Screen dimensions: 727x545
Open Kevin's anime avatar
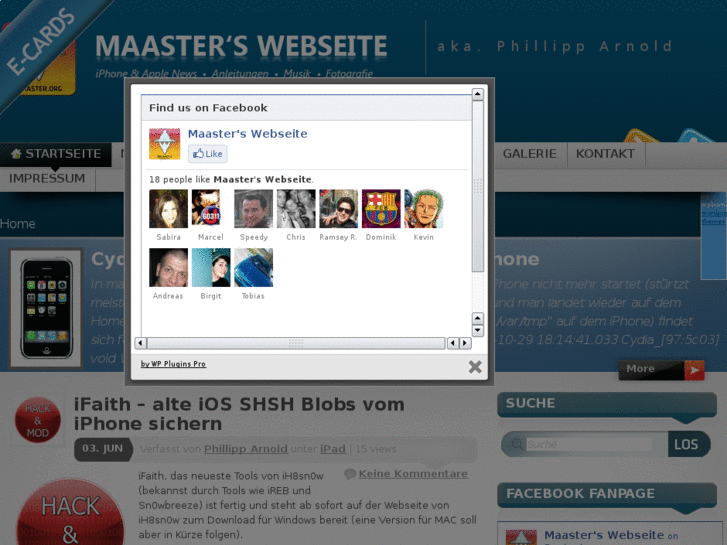pyautogui.click(x=424, y=209)
